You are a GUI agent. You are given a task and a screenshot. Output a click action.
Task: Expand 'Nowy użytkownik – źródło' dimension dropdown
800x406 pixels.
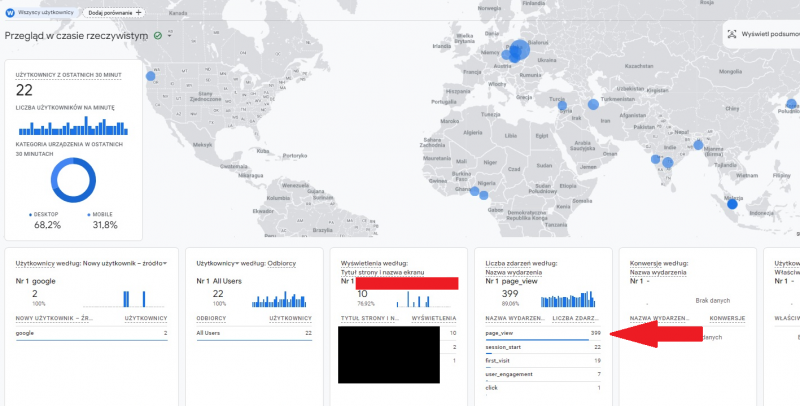coord(164,263)
